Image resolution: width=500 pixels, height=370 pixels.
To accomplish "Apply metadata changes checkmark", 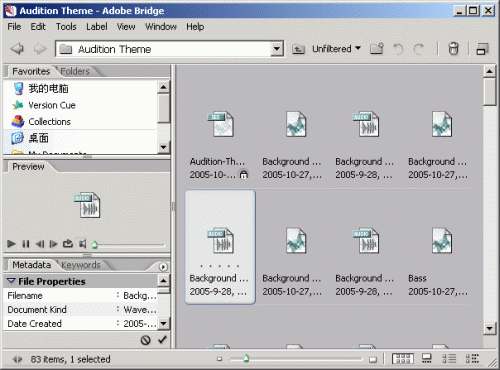I will click(162, 340).
